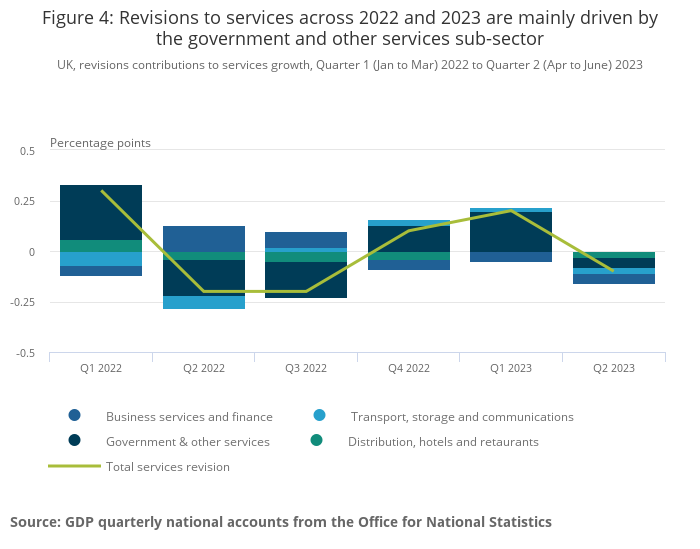Viewport: 700px width, 549px height.
Task: Click the Government & other services label
Action: [188, 442]
